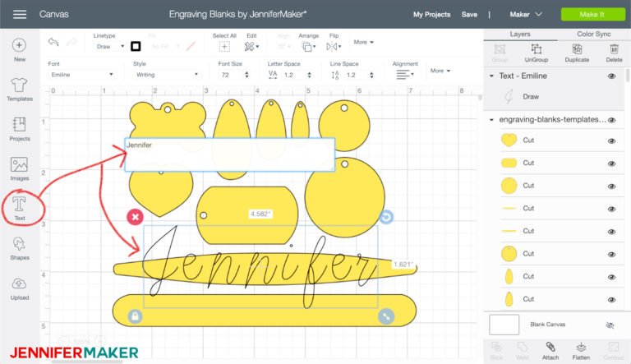
Task: Open the Edit scissors menu
Action: pyautogui.click(x=251, y=47)
